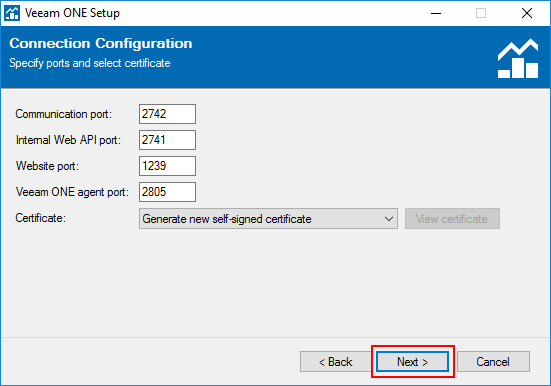Click inside the Communication port field

(x=167, y=114)
